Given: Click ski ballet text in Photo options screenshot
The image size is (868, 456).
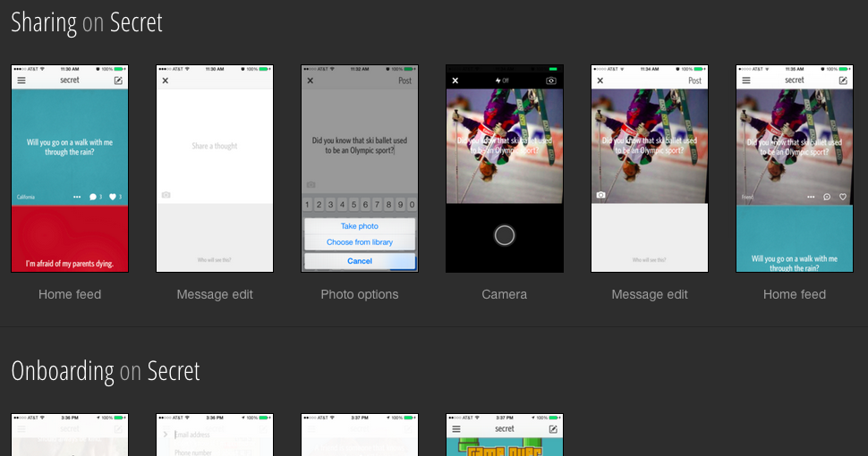Looking at the screenshot, I should [x=359, y=146].
